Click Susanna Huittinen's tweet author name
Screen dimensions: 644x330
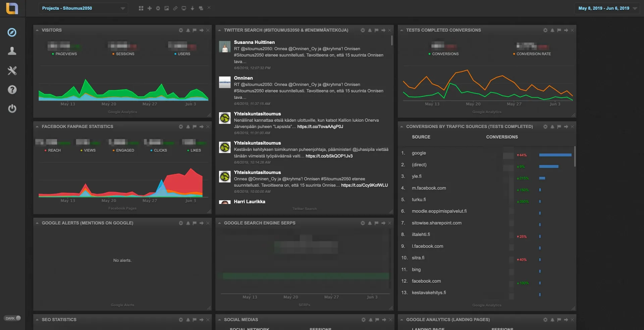point(254,42)
